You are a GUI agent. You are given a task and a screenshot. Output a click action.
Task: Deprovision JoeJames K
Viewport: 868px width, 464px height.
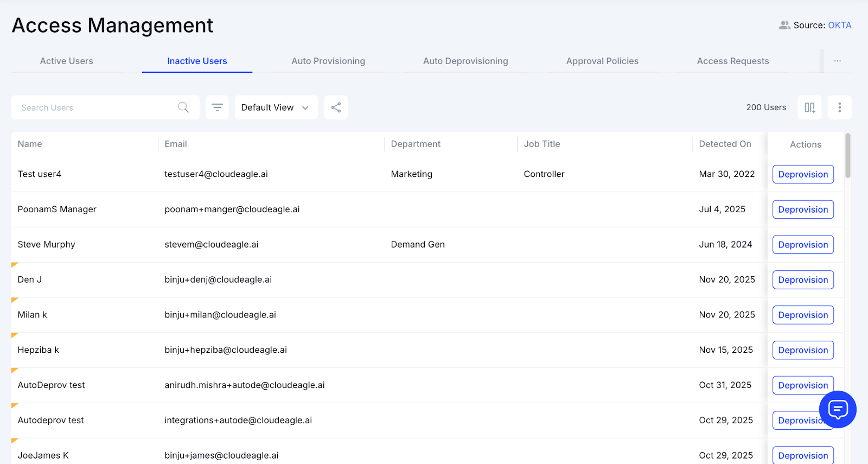point(803,455)
